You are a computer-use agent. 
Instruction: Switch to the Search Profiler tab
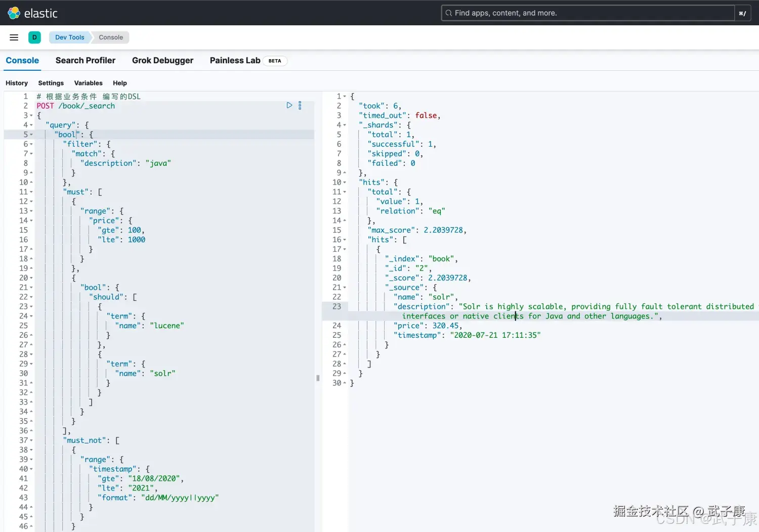86,60
